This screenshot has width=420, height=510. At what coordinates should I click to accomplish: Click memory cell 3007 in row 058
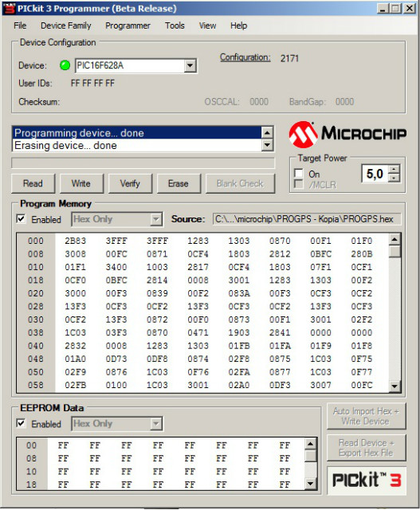(x=320, y=385)
